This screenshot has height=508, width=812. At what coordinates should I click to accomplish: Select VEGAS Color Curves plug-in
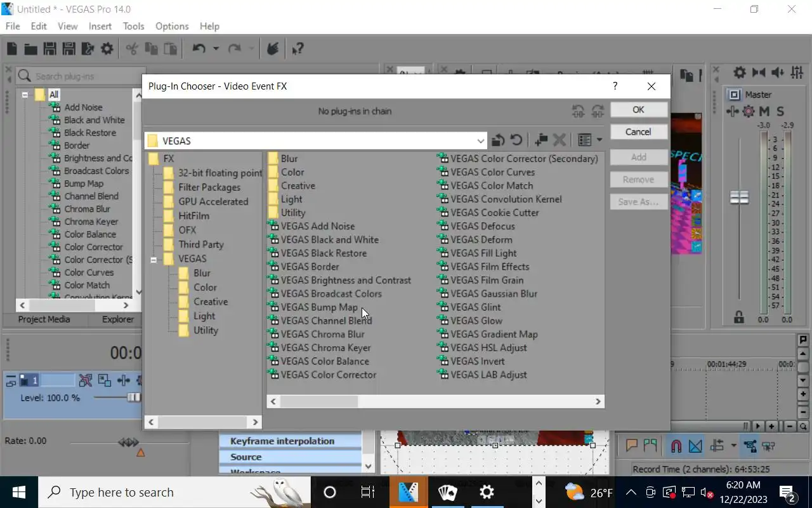tap(493, 172)
